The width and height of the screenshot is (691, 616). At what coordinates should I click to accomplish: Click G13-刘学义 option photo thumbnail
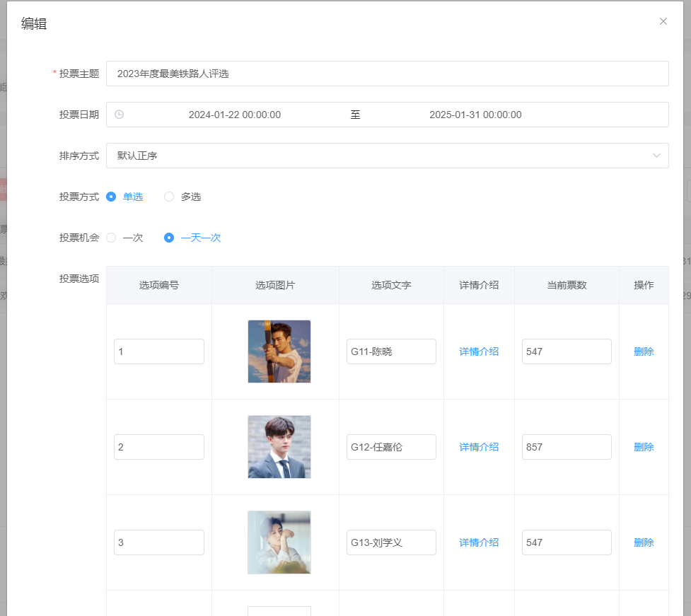tap(279, 542)
